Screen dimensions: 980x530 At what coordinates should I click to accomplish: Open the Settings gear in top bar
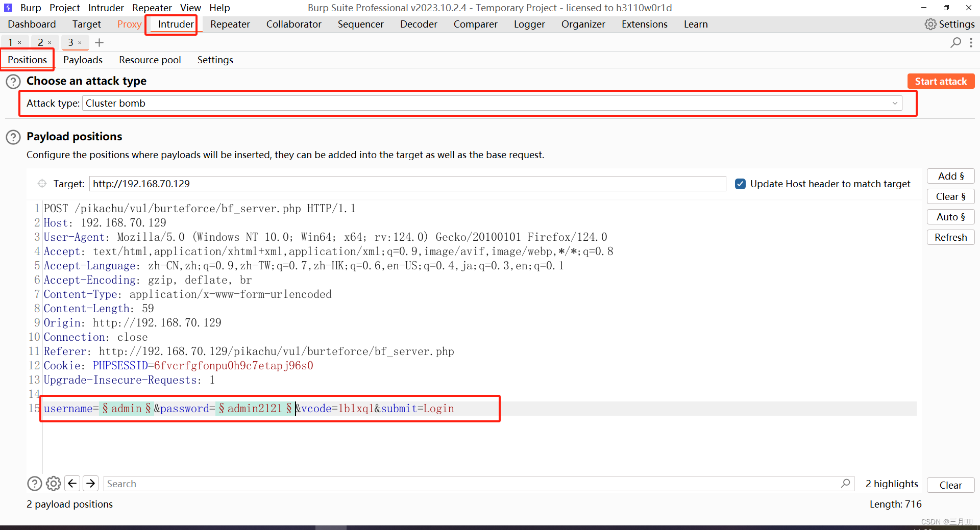pos(949,24)
